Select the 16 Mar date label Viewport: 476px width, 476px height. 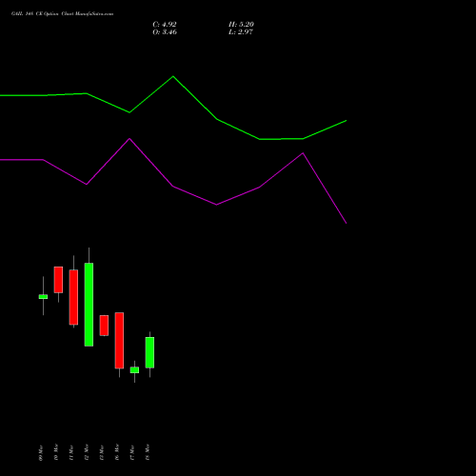point(117,452)
